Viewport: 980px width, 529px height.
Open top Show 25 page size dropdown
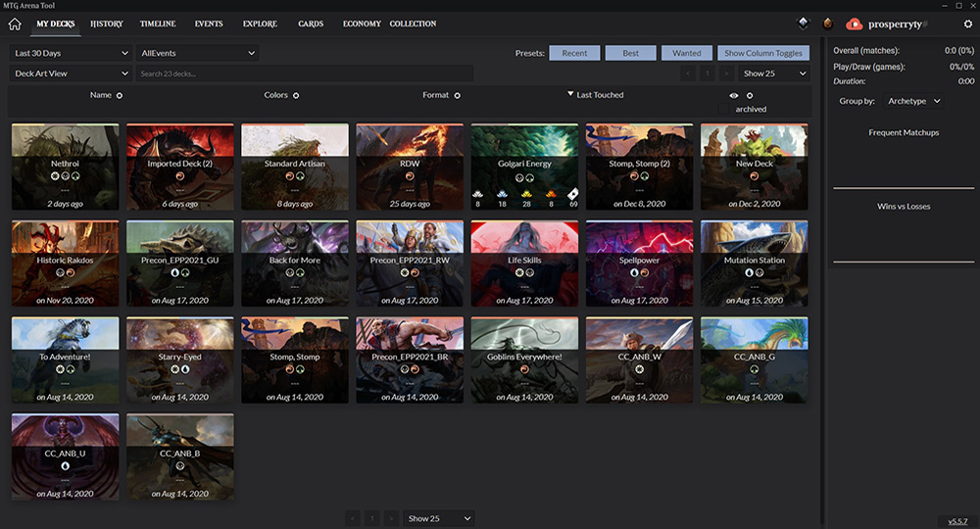(774, 73)
